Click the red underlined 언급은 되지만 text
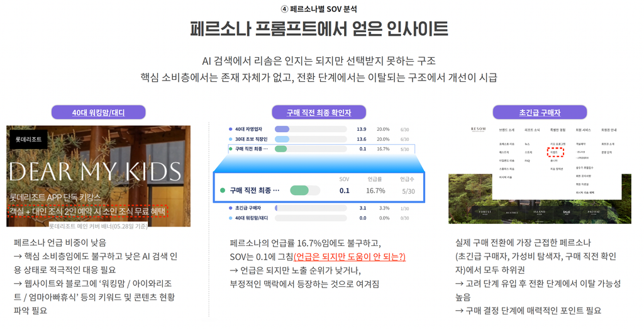This screenshot has width=644, height=329. (350, 257)
